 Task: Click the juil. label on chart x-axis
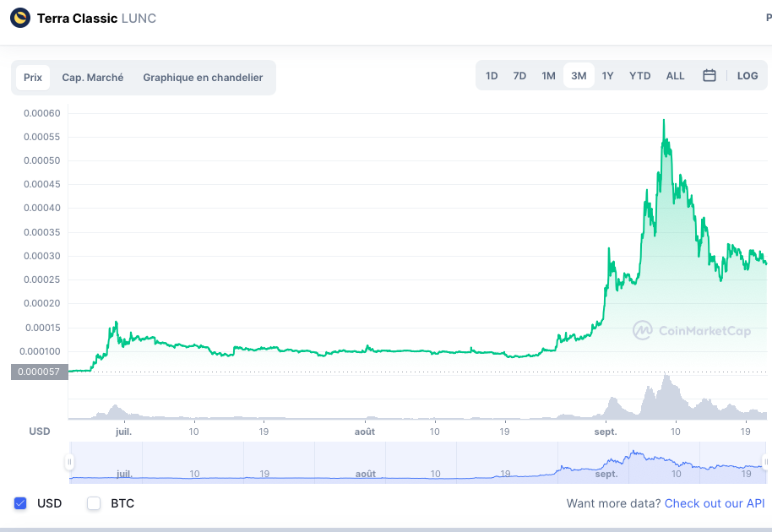coord(123,432)
